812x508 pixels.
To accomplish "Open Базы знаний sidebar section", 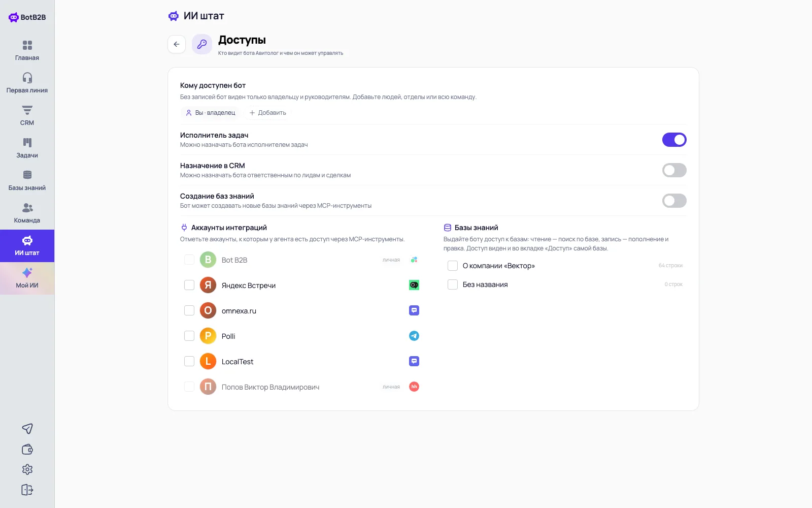I will 27,181.
